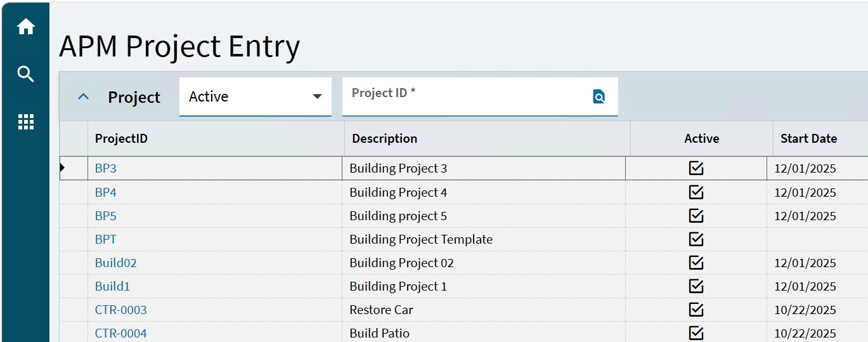Open the BP3 project link
The image size is (868, 342).
point(106,169)
